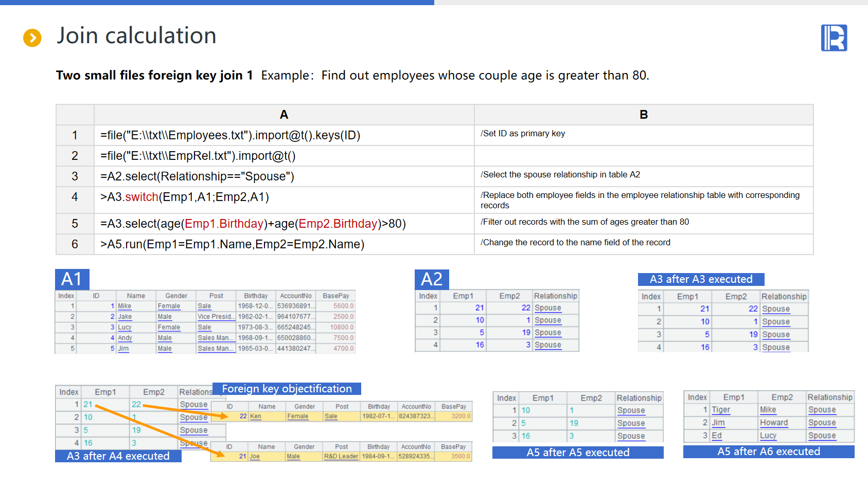Click the A3 after A4 executed caption
Screen dimensions: 868x488
point(118,456)
